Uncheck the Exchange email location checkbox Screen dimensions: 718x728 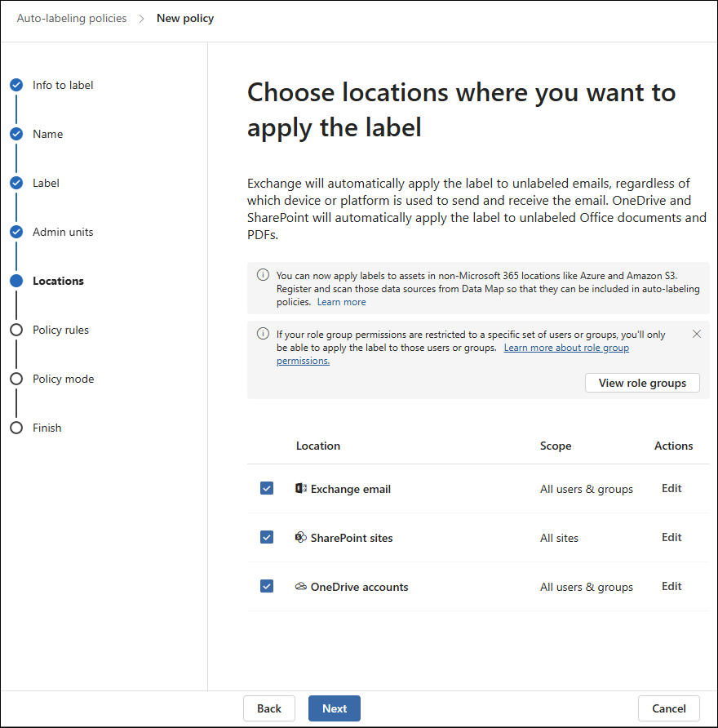pos(267,488)
